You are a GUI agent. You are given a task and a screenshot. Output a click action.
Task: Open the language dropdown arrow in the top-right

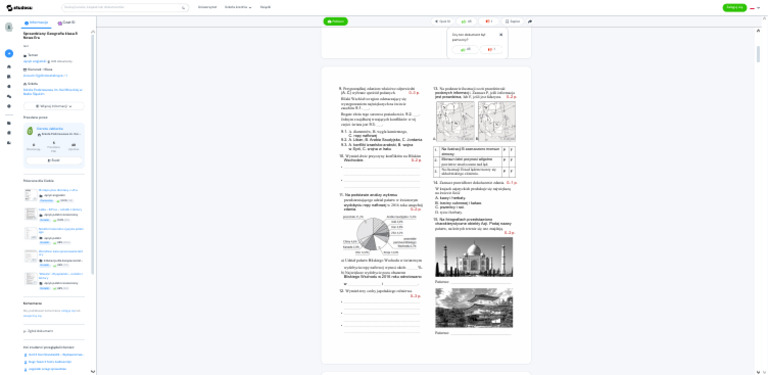[x=758, y=8]
